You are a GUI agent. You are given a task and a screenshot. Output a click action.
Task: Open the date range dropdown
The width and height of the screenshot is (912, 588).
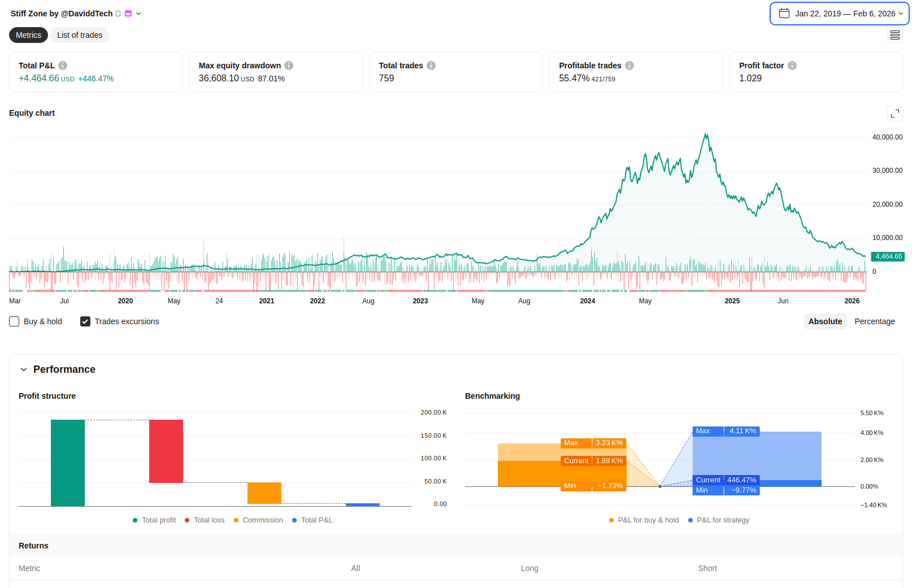click(x=839, y=14)
